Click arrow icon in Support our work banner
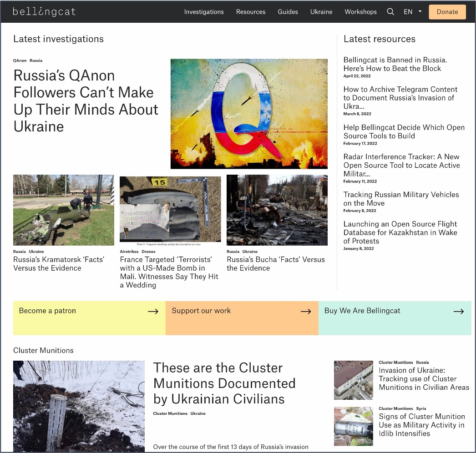Screen dimensions: 476x453 [x=306, y=311]
